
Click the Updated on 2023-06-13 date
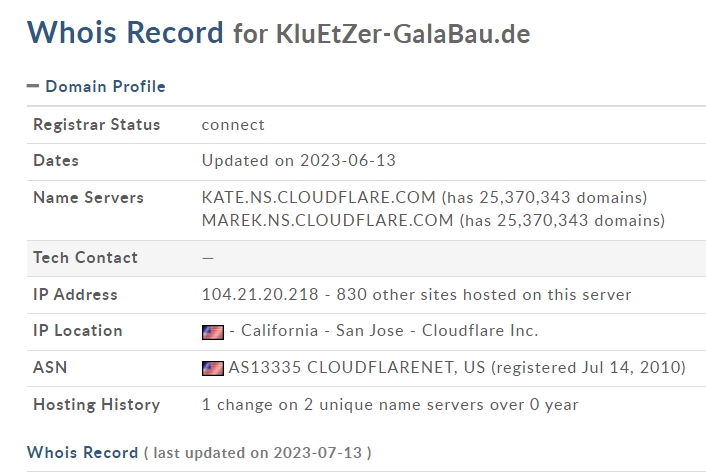[x=299, y=160]
